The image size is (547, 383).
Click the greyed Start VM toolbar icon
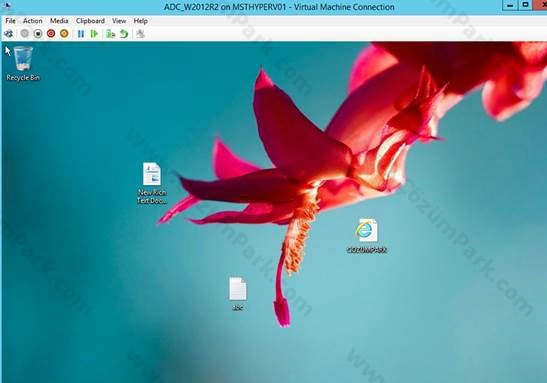pos(24,33)
